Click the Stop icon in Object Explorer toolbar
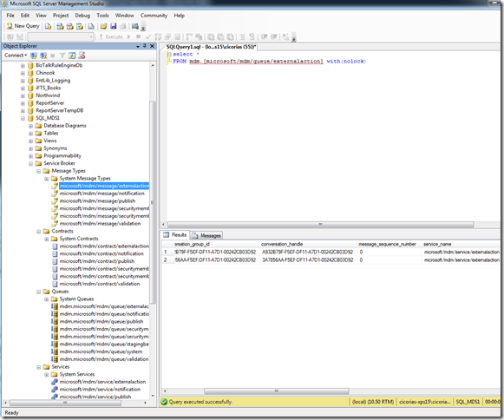 pos(53,56)
